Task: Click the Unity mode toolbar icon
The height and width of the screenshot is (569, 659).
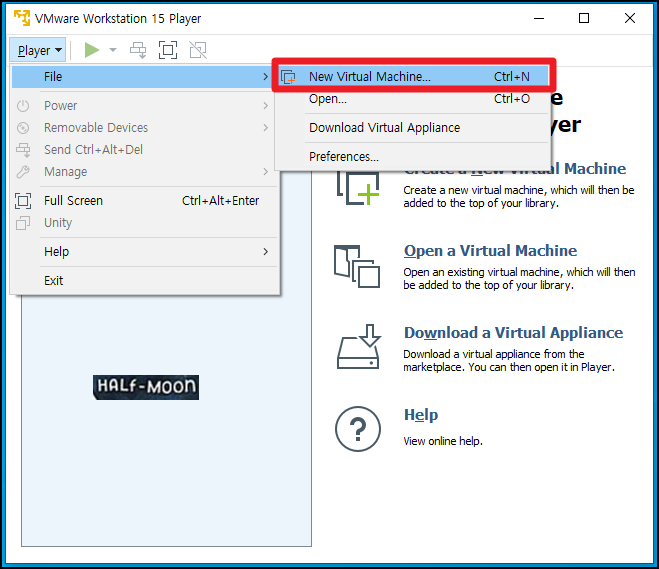Action: 198,50
